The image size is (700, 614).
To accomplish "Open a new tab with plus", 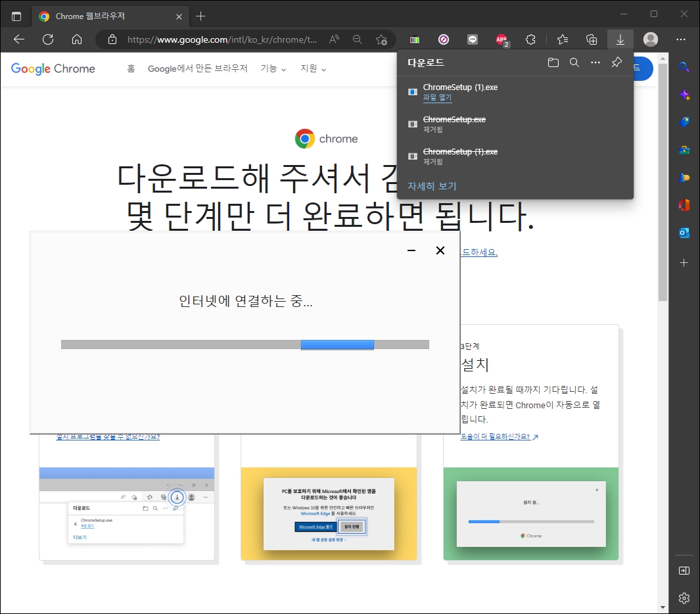I will click(x=201, y=16).
